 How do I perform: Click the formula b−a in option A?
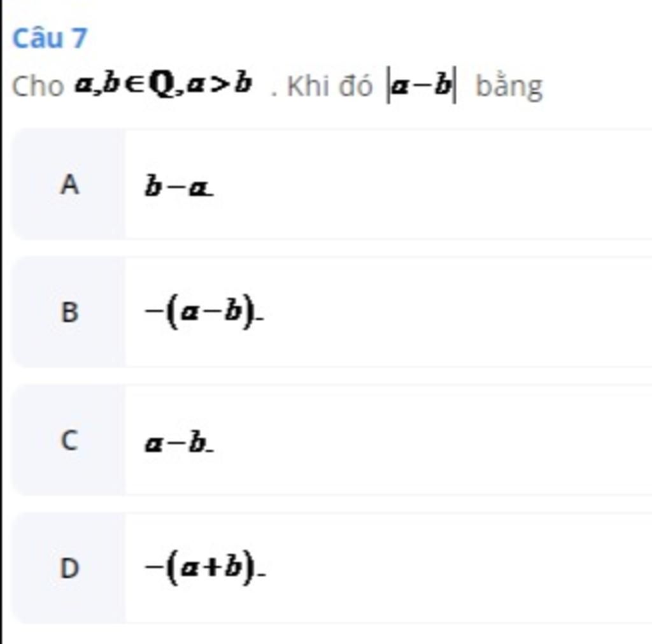pyautogui.click(x=179, y=185)
